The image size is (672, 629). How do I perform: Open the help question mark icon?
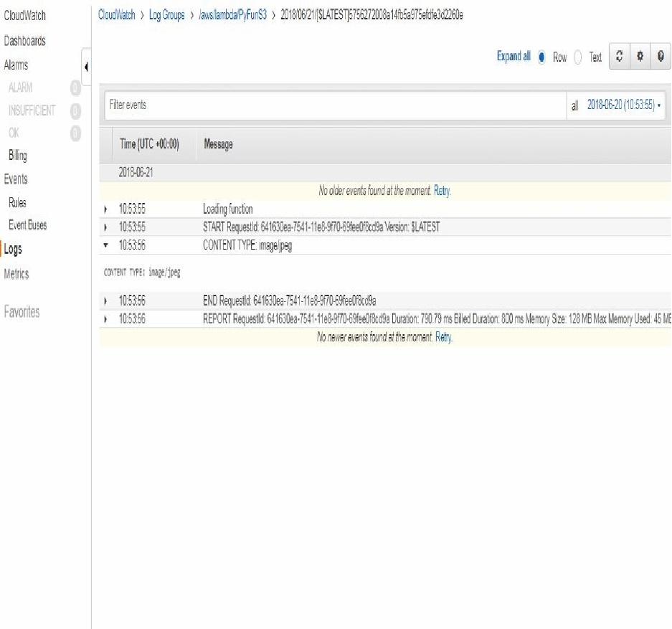click(x=661, y=56)
